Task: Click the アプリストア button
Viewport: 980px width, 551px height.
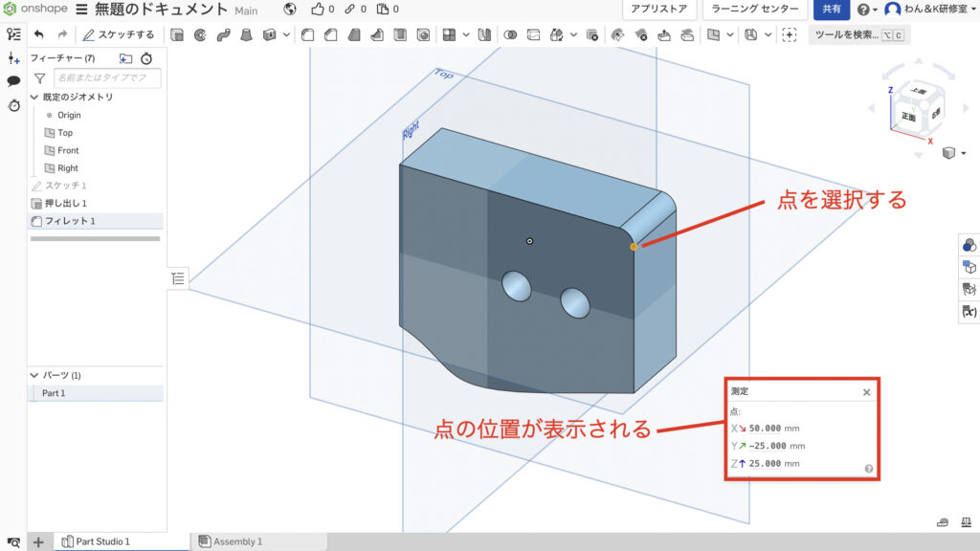Action: tap(658, 10)
